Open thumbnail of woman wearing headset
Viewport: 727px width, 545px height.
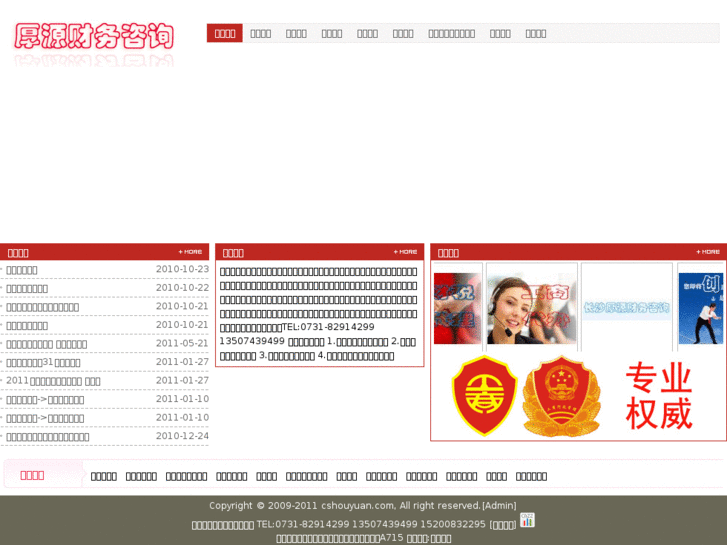tap(532, 308)
